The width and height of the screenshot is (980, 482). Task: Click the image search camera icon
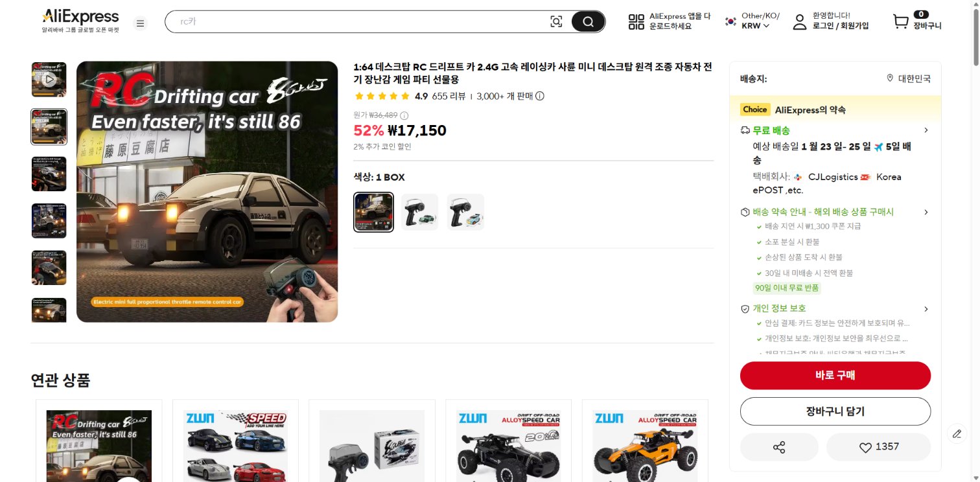click(x=556, y=21)
